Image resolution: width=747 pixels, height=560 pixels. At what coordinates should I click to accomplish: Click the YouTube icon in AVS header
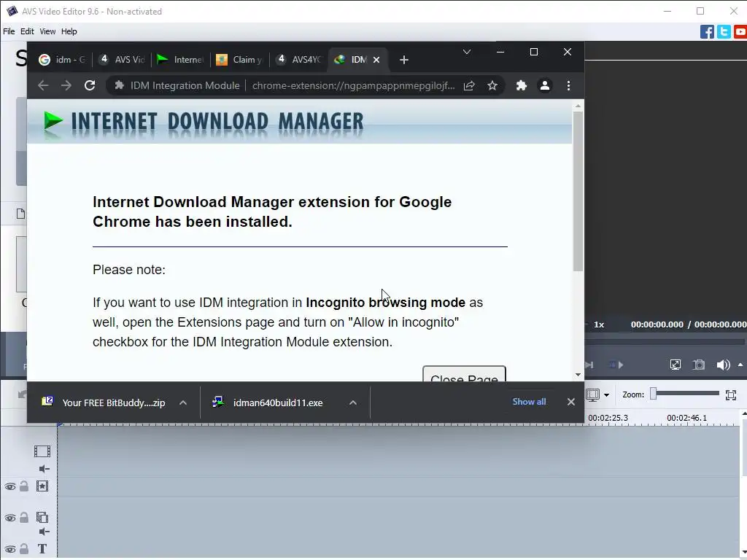(740, 32)
